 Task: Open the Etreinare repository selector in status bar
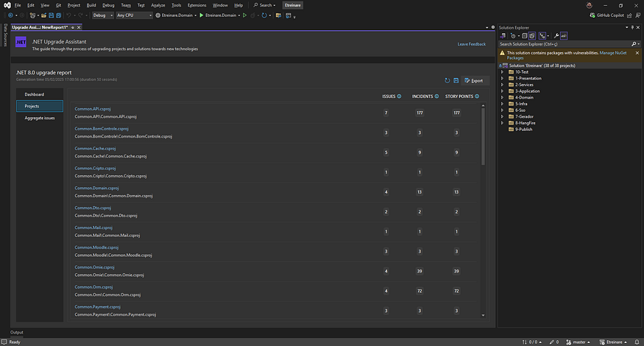click(x=613, y=342)
